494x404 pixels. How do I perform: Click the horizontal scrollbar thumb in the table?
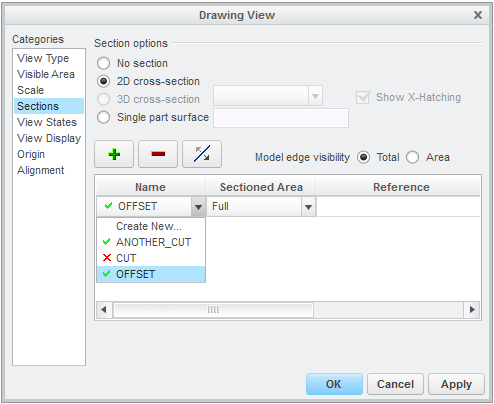point(213,310)
